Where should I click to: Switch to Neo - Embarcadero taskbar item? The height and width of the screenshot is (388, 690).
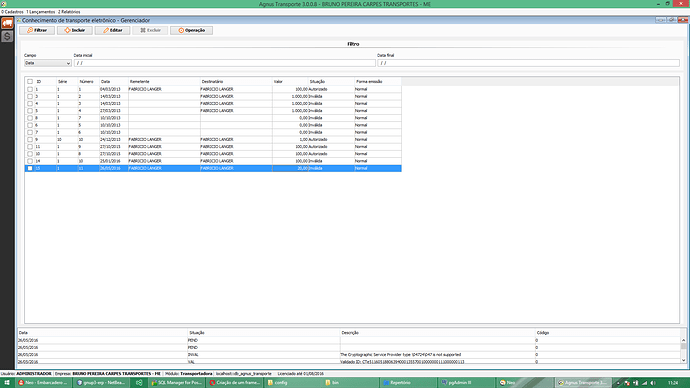[x=43, y=383]
